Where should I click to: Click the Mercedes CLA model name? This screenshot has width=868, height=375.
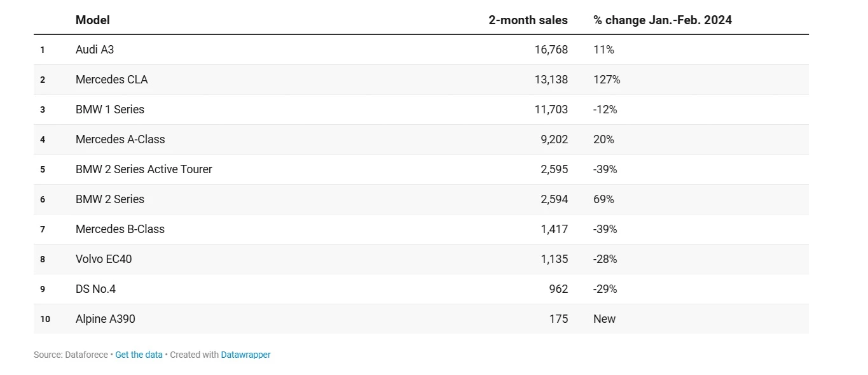pyautogui.click(x=111, y=80)
